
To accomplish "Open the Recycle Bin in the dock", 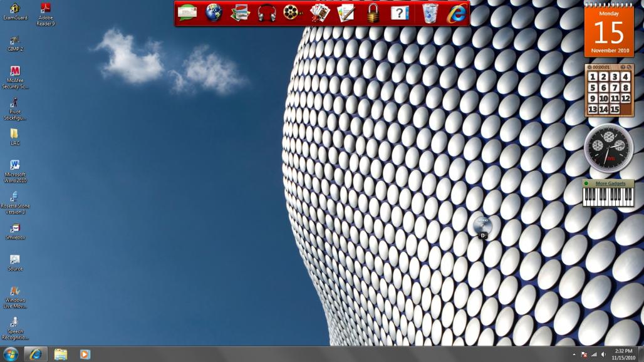I will [x=430, y=13].
